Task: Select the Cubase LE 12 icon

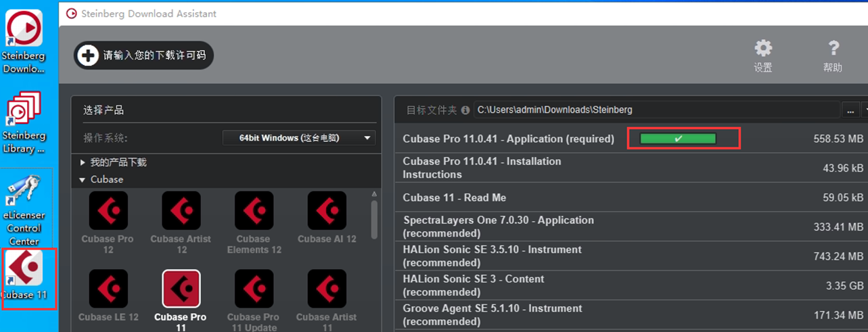Action: point(108,289)
